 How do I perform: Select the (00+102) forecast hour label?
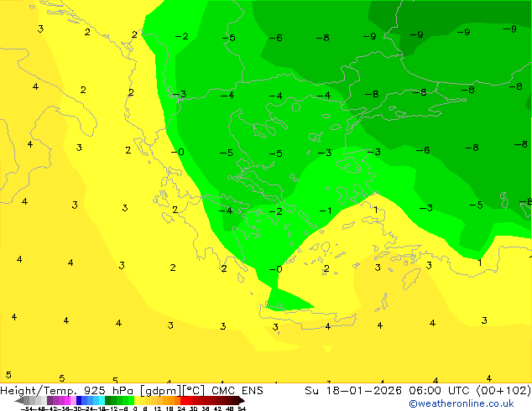click(x=503, y=391)
